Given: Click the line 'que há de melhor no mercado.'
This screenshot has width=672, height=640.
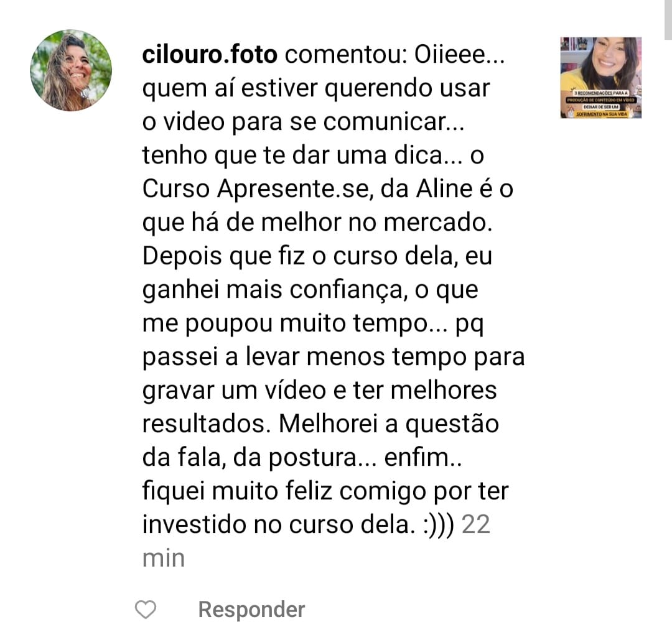Looking at the screenshot, I should click(x=317, y=223).
